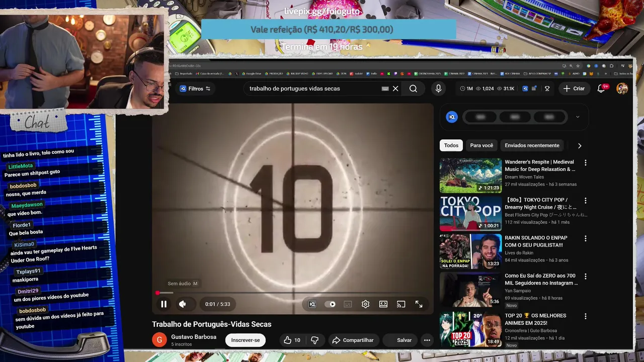Screen dimensions: 644x362
Task: Open Tokyo City Pop video thumbnail
Action: (470, 214)
